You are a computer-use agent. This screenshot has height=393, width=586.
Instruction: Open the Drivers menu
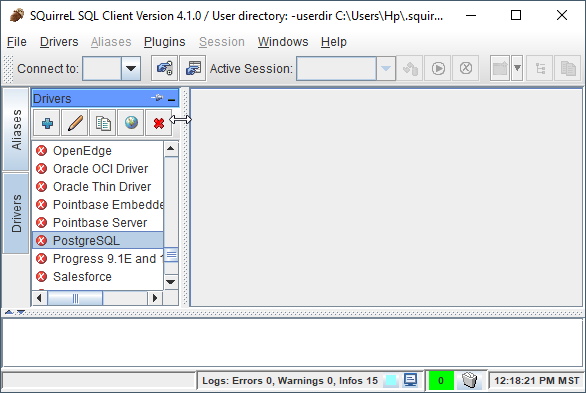[x=59, y=42]
